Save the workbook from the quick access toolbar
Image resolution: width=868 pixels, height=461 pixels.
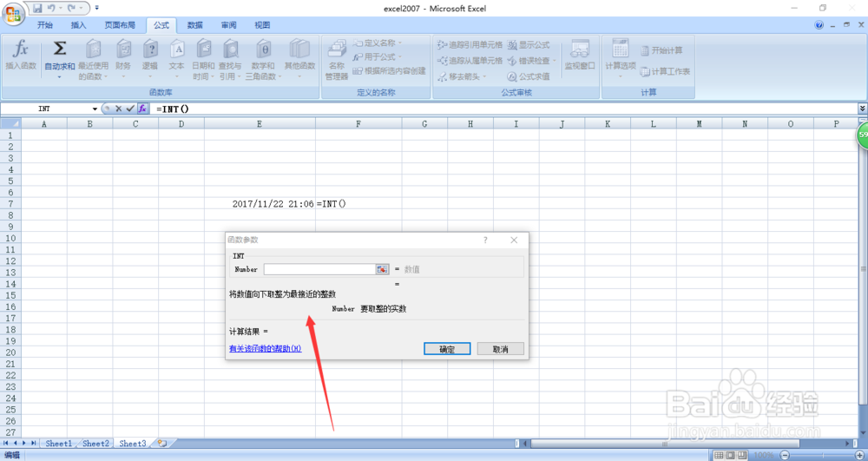37,9
